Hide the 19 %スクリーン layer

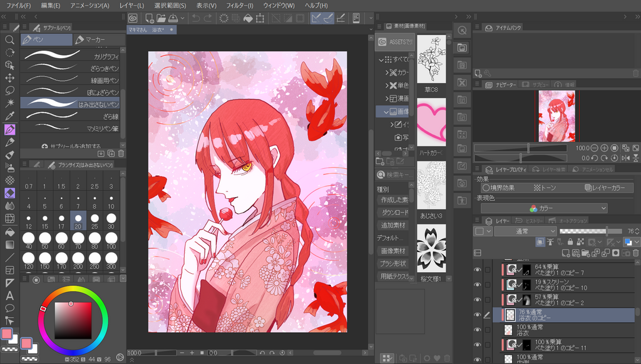tap(477, 285)
